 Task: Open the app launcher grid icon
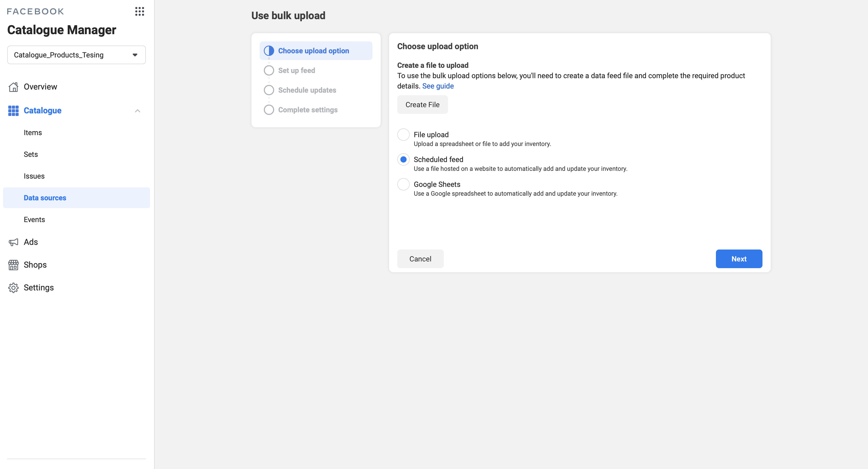coord(139,11)
